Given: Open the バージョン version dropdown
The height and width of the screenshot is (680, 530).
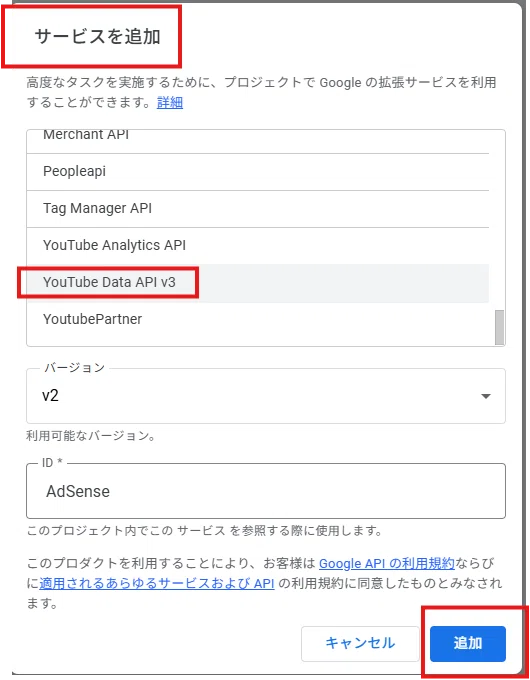Looking at the screenshot, I should [266, 396].
